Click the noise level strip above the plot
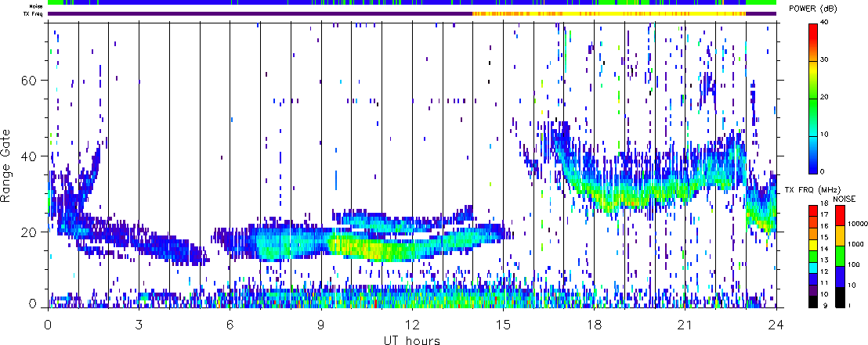The image size is (868, 345). pyautogui.click(x=412, y=3)
